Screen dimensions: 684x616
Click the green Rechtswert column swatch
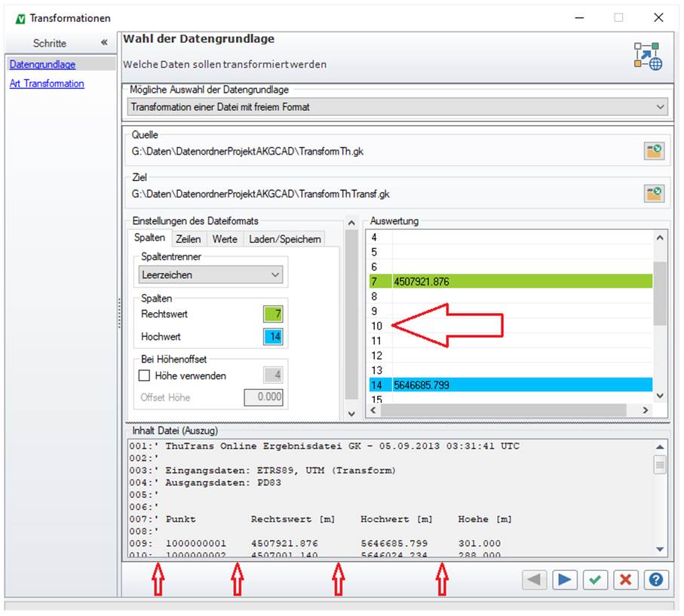273,314
